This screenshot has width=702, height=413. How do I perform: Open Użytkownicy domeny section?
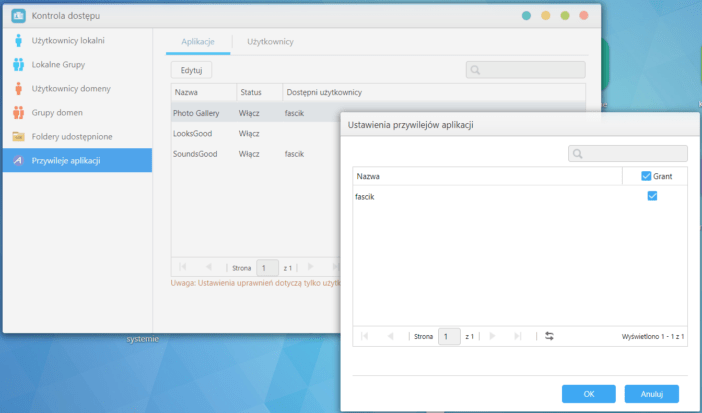click(x=77, y=89)
